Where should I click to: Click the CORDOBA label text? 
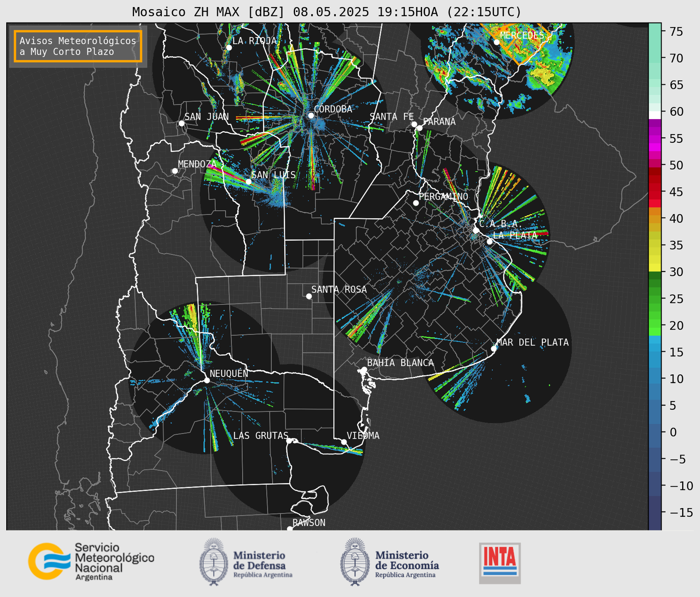click(333, 109)
